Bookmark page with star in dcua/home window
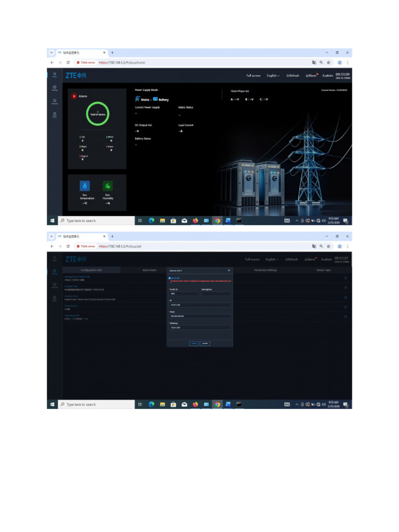 [328, 62]
